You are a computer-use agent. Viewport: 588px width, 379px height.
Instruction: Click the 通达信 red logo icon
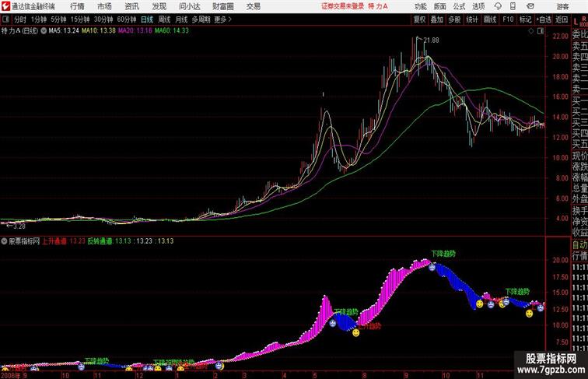5,6
